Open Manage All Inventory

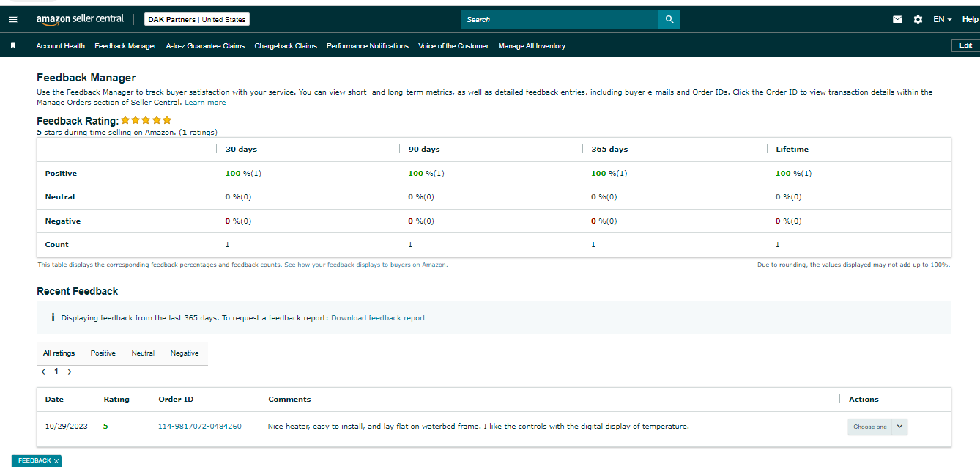click(x=532, y=45)
